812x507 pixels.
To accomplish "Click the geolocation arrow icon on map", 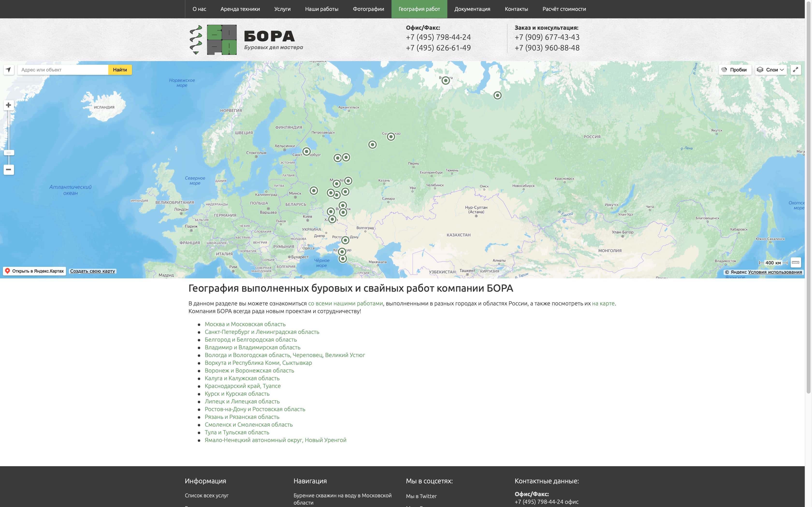I will click(9, 70).
